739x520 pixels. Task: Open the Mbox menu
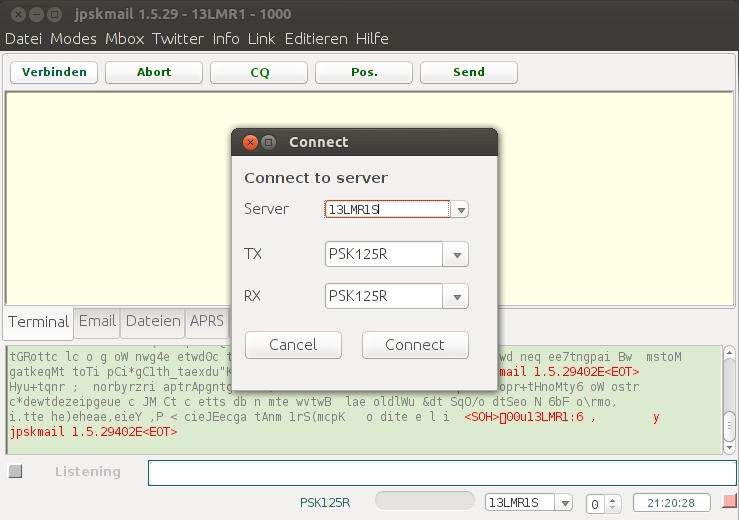[x=124, y=39]
